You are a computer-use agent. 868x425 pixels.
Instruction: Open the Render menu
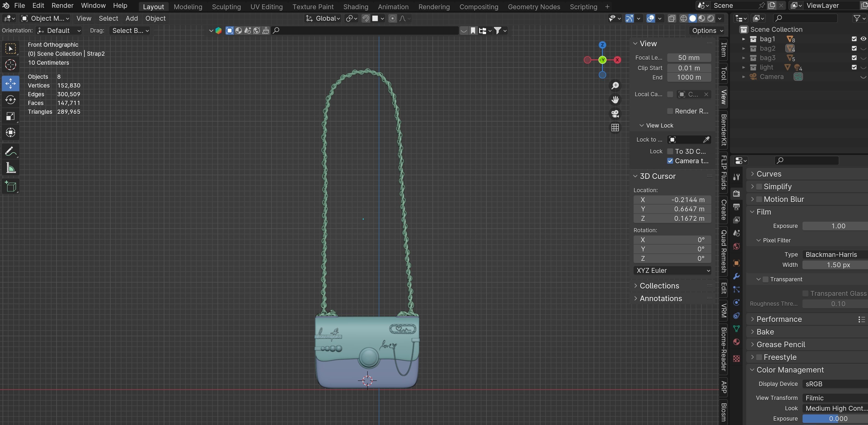pyautogui.click(x=62, y=6)
